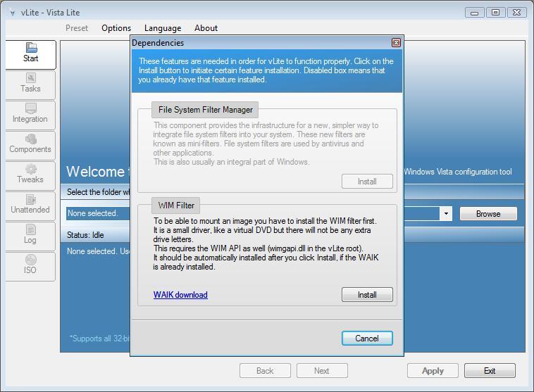
Task: Open the Language menu
Action: pyautogui.click(x=163, y=28)
